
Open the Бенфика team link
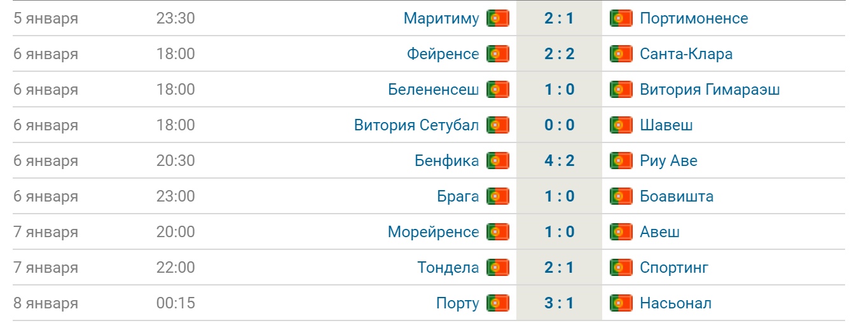pos(447,161)
